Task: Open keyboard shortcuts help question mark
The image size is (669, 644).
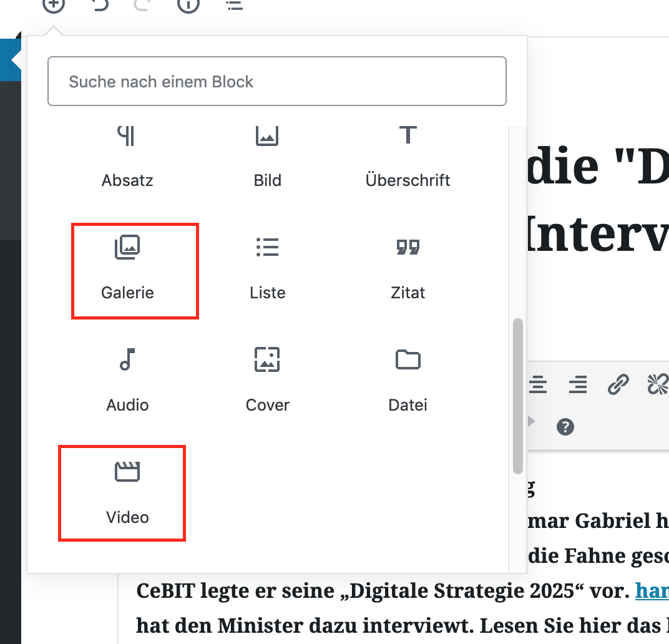Action: coord(565,427)
